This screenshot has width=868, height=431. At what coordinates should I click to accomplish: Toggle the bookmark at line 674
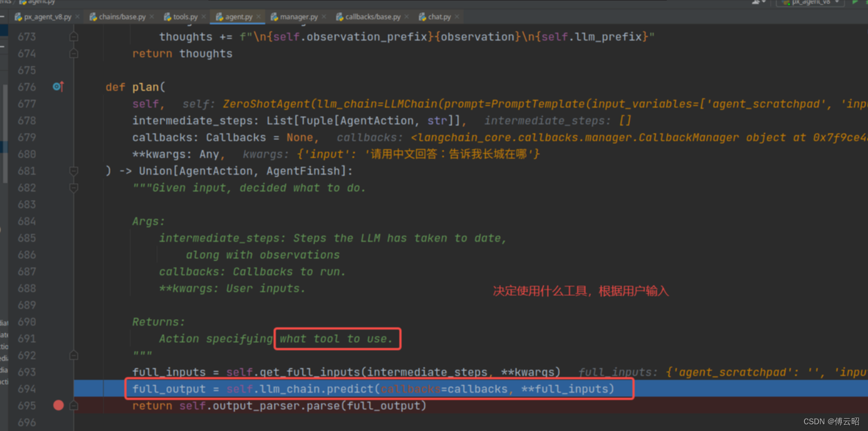(x=74, y=54)
